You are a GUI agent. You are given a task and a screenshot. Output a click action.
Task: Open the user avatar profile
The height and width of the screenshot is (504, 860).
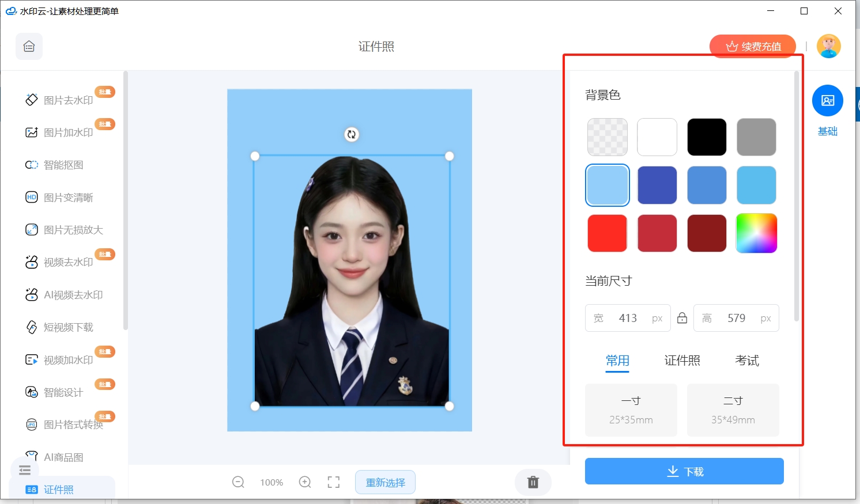click(828, 46)
